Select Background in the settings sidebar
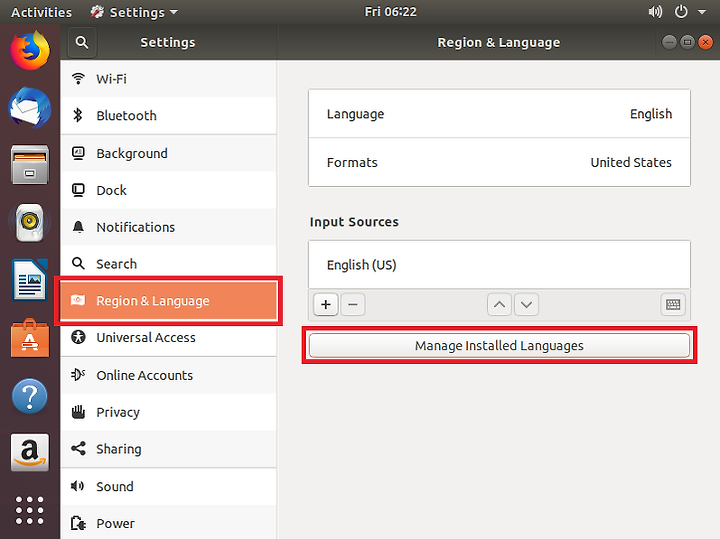The width and height of the screenshot is (720, 539). click(169, 153)
